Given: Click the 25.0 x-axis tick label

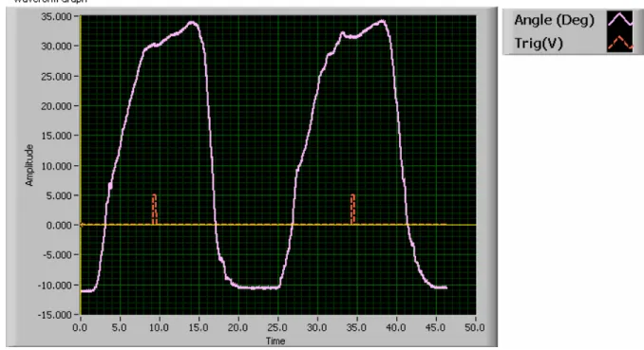Looking at the screenshot, I should (277, 328).
